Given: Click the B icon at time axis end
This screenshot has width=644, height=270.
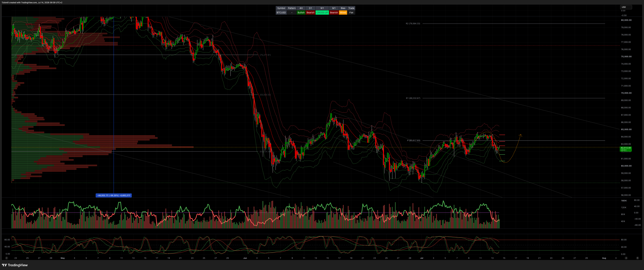Looking at the screenshot, I should pos(637,258).
